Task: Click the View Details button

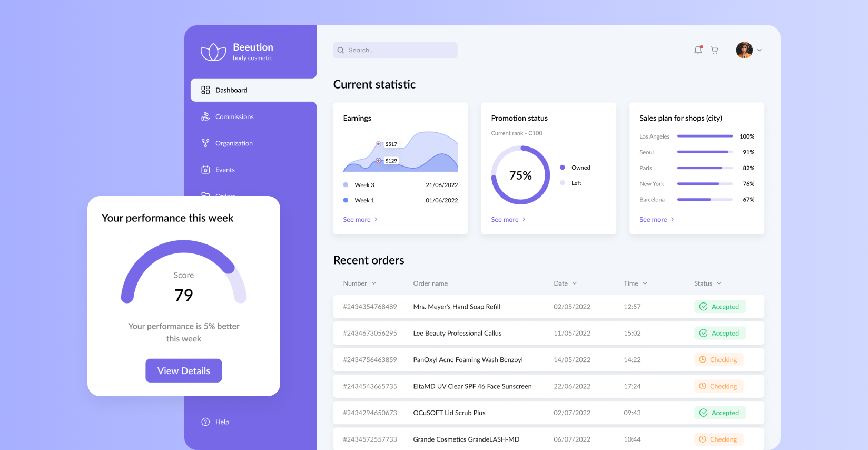Action: tap(184, 370)
